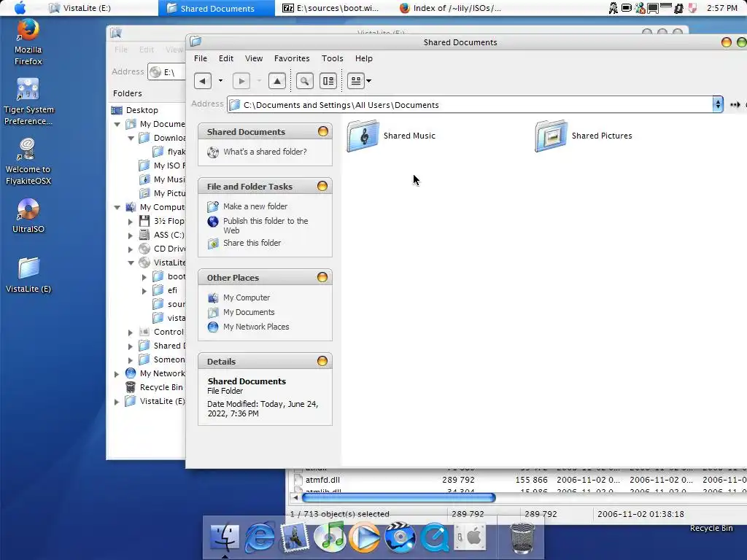Screen dimensions: 747x560
Task: Click the Forward arrow toolbar button
Action: point(241,81)
